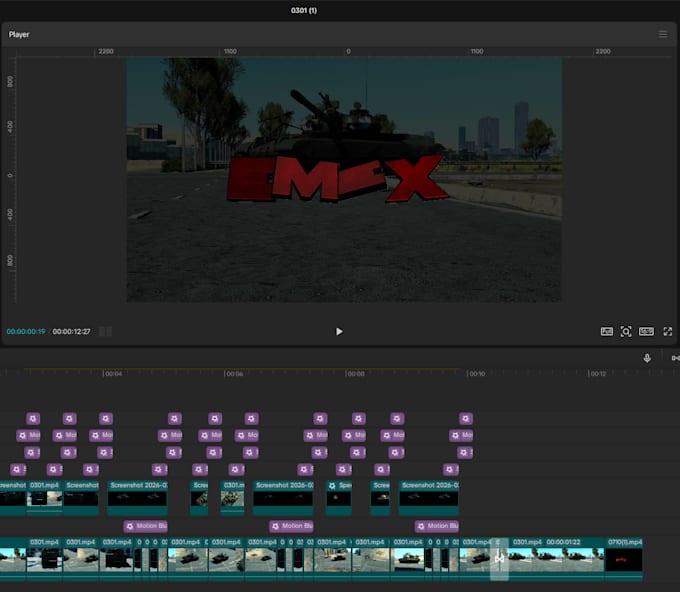The height and width of the screenshot is (592, 680).
Task: Select the overlay 0301.mp4 clip with white thumbnail
Action: (45, 497)
